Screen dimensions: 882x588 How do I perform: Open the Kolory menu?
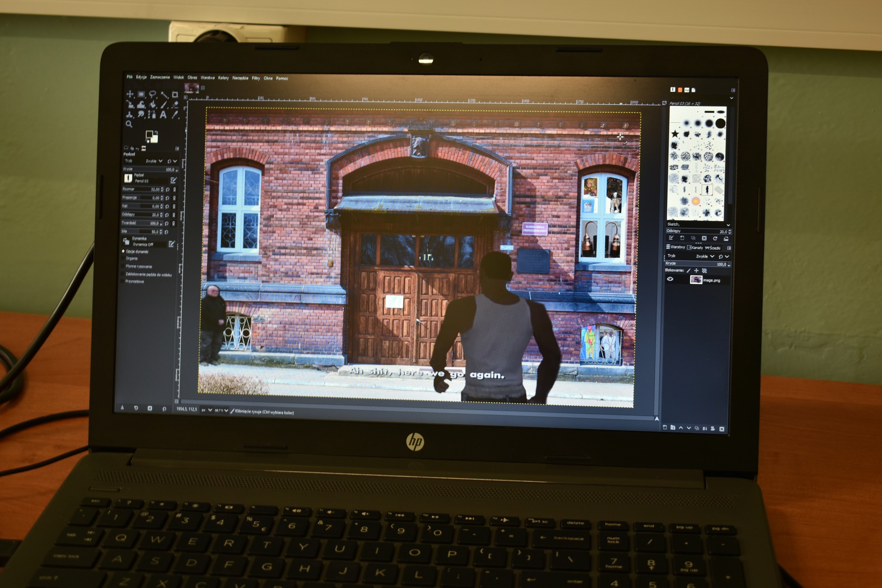(224, 78)
